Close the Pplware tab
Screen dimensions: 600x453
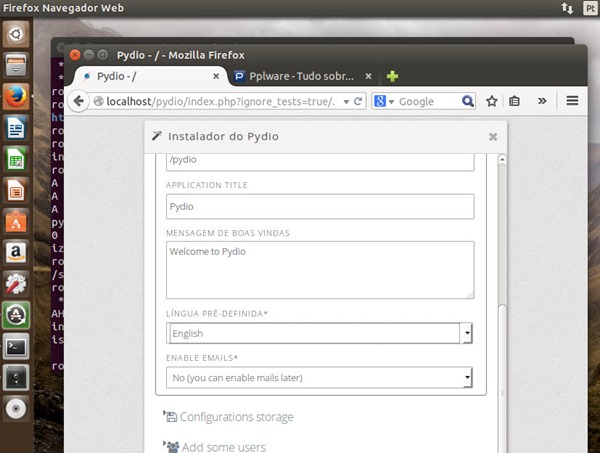[x=368, y=76]
